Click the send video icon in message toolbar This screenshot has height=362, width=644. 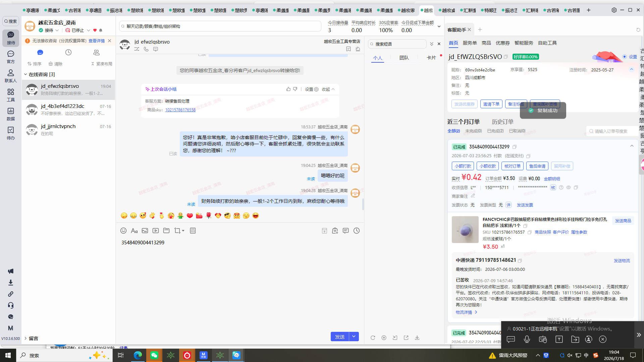(x=156, y=231)
